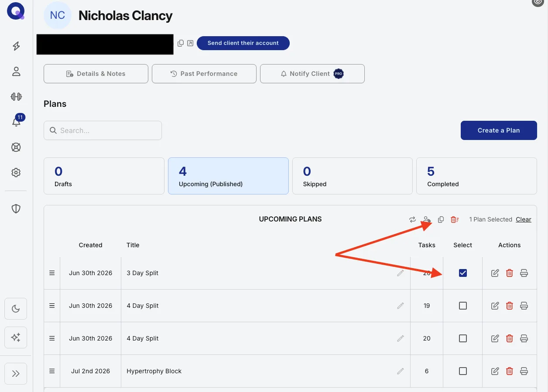Open the lifebuoy support icon
Image resolution: width=548 pixels, height=392 pixels.
click(16, 147)
